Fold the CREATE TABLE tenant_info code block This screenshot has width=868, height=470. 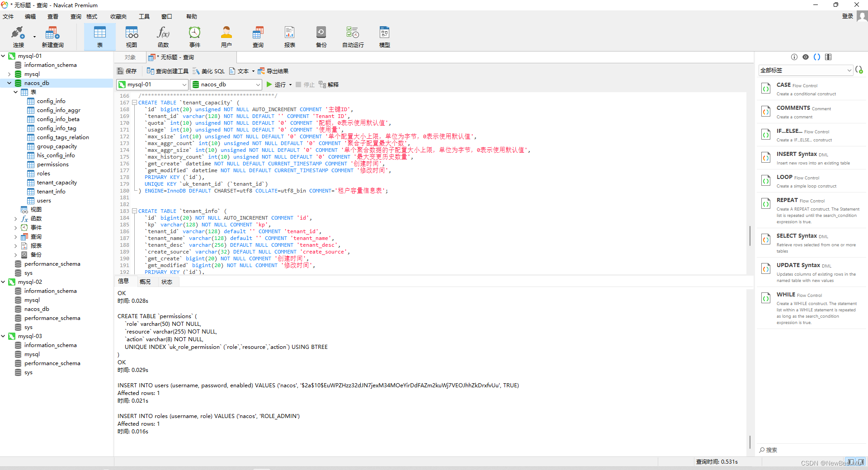(134, 211)
